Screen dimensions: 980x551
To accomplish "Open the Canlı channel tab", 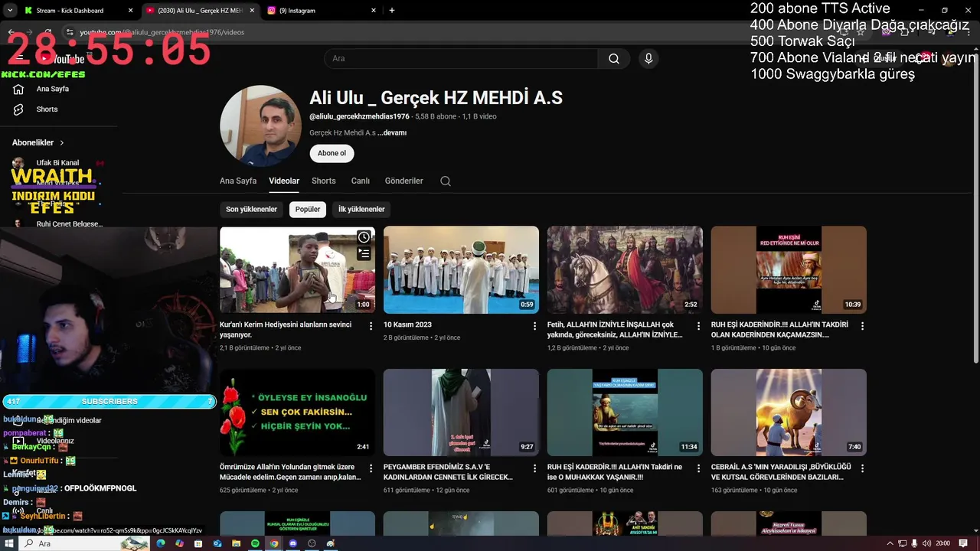I will pyautogui.click(x=361, y=181).
